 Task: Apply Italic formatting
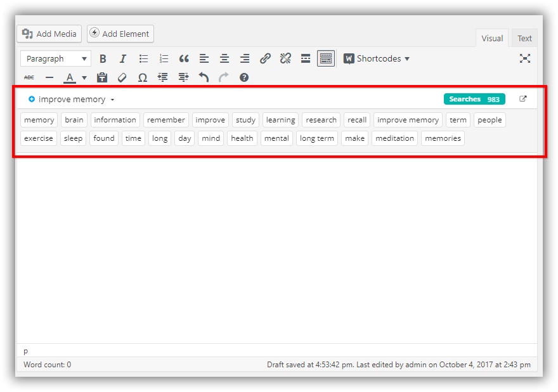123,59
